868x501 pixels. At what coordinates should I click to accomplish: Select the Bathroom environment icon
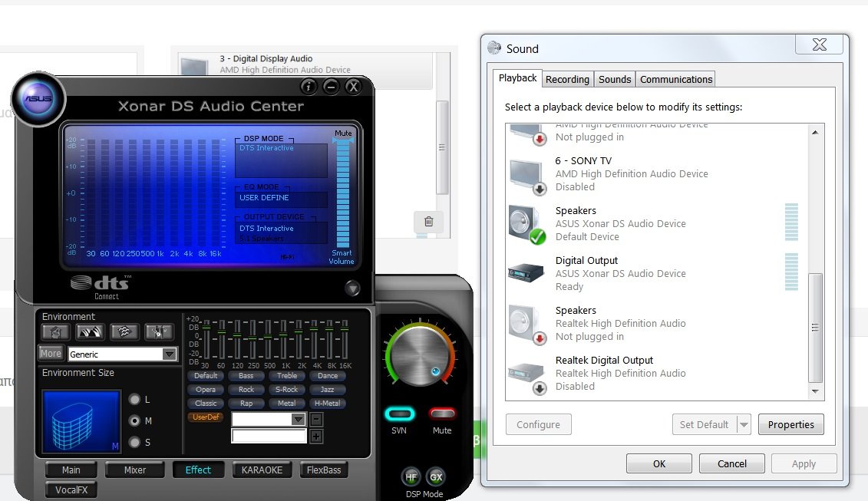click(x=55, y=331)
